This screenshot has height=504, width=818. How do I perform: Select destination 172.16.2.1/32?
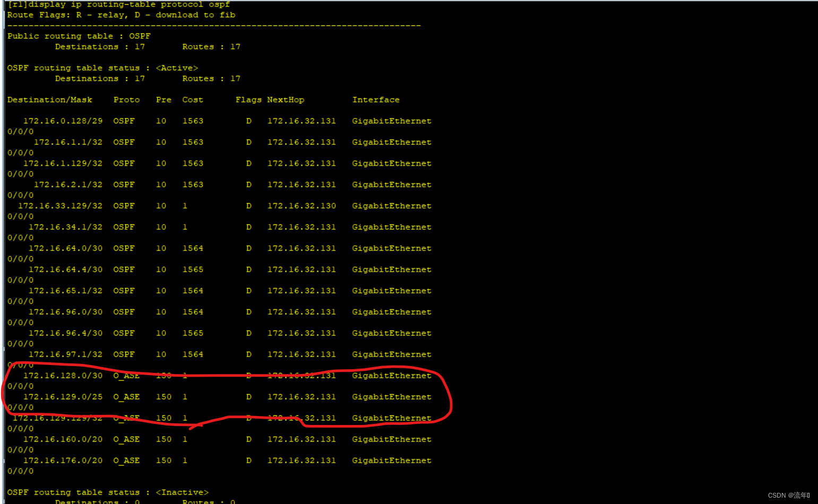tap(68, 185)
